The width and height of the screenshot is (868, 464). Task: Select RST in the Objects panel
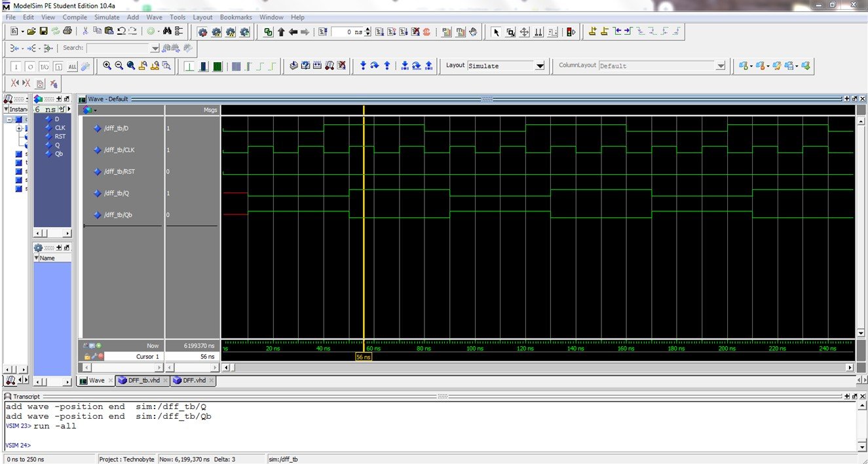click(x=60, y=136)
